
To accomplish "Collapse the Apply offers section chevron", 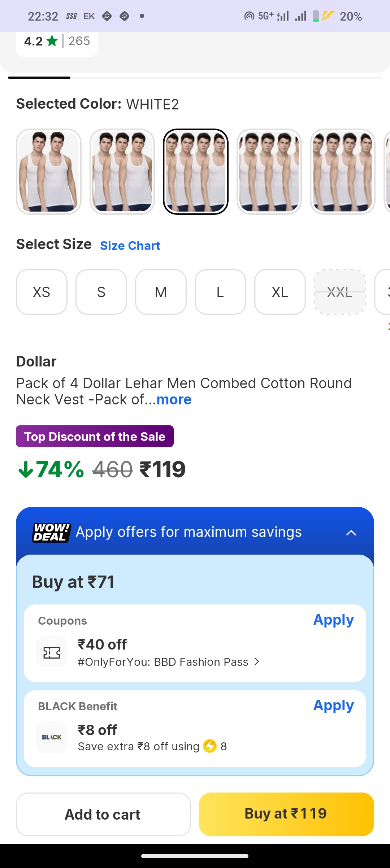I will click(351, 533).
